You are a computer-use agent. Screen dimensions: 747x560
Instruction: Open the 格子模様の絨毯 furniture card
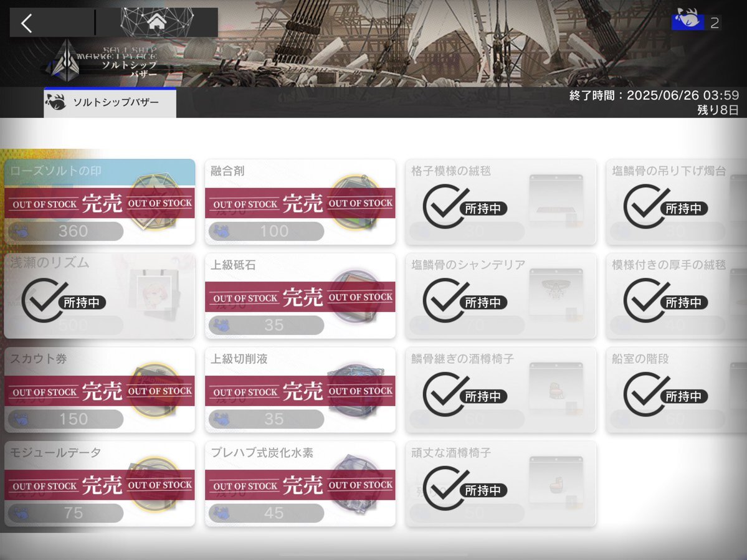coord(501,202)
